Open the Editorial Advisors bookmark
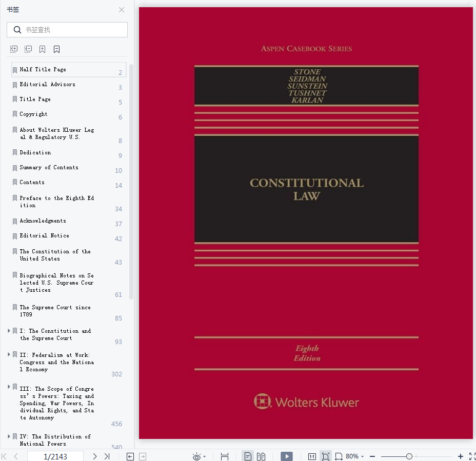This screenshot has height=461, width=476. [47, 85]
